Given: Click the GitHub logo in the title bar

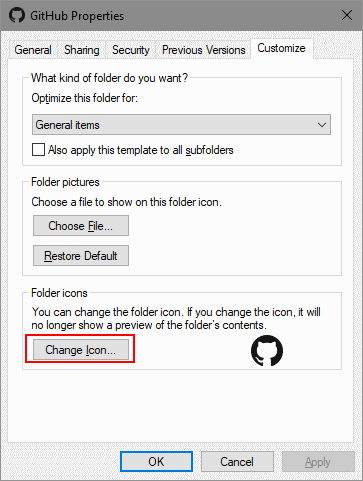Looking at the screenshot, I should click(17, 15).
